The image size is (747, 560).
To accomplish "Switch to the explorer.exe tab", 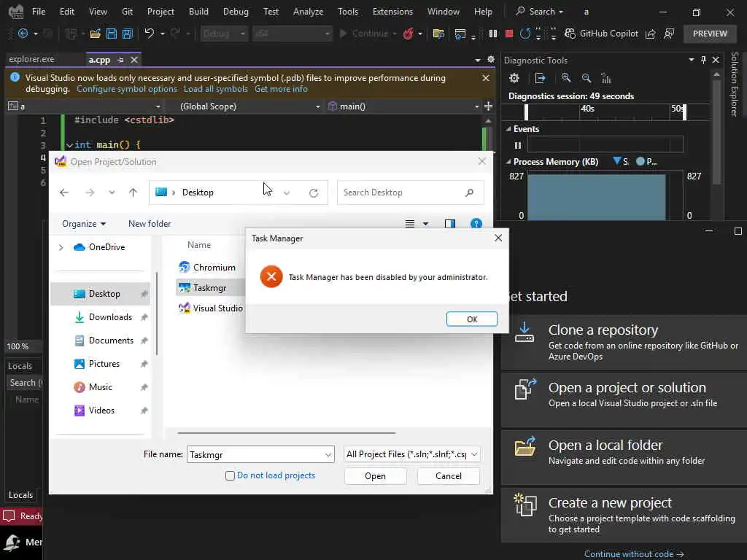I will click(x=31, y=60).
